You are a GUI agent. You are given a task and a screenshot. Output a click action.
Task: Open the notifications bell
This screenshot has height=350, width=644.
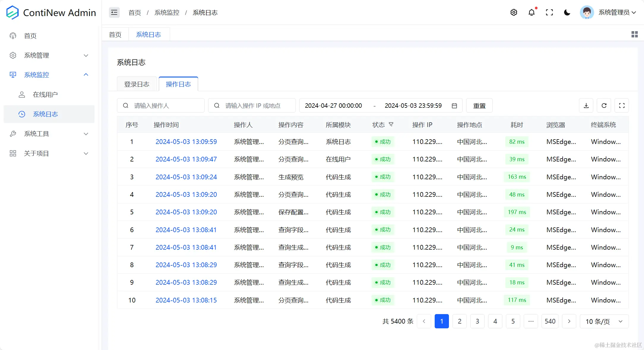532,12
